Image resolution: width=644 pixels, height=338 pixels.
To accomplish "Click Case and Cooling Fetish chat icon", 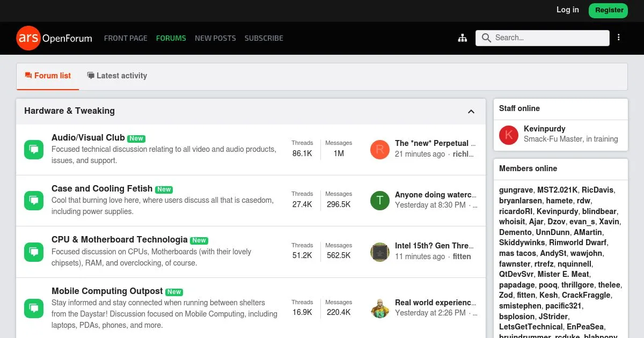I will click(34, 200).
